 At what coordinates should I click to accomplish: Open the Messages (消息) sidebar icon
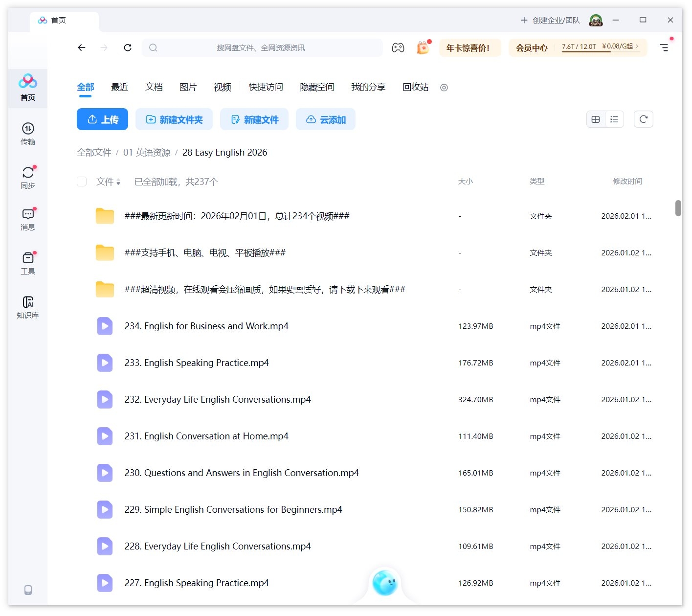(28, 219)
